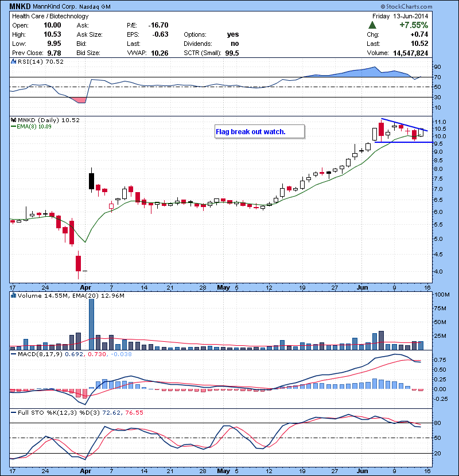The image size is (459, 476).
Task: Click the EPS value -0.63
Action: pos(160,34)
